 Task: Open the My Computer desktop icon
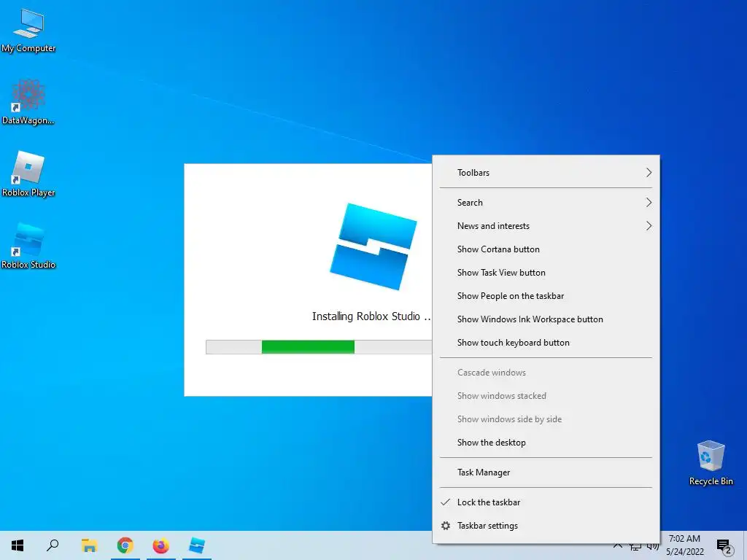(x=28, y=29)
